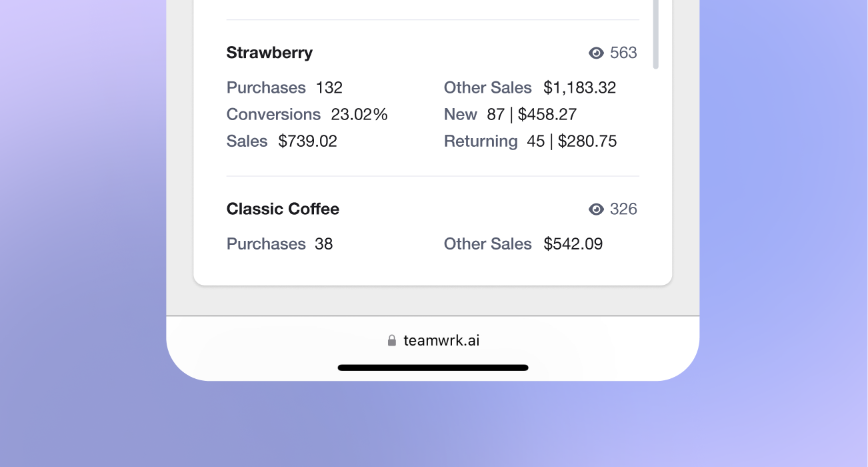The image size is (868, 467).
Task: Click Strawberry Conversions 23.02% value
Action: 359,114
